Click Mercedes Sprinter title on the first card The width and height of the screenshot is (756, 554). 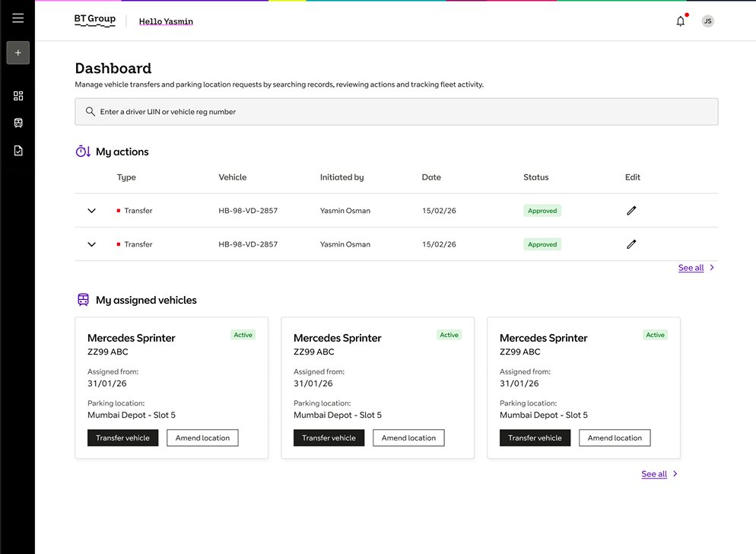(x=131, y=338)
